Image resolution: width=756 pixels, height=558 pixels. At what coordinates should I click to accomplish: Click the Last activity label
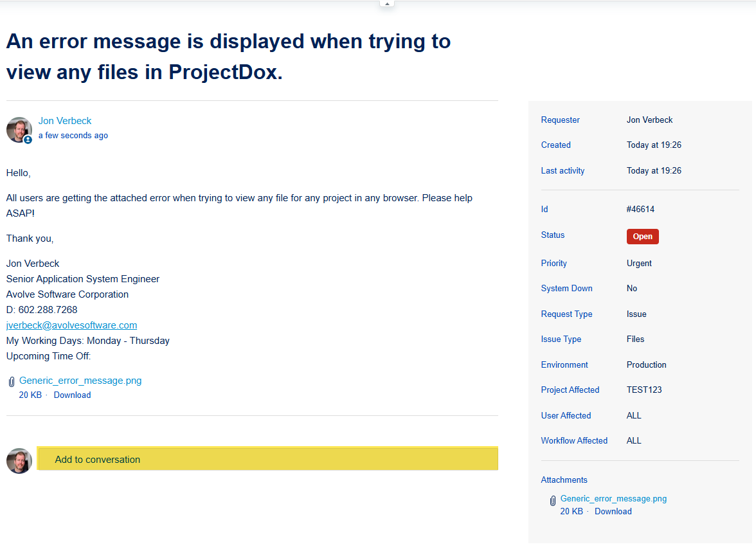[562, 171]
